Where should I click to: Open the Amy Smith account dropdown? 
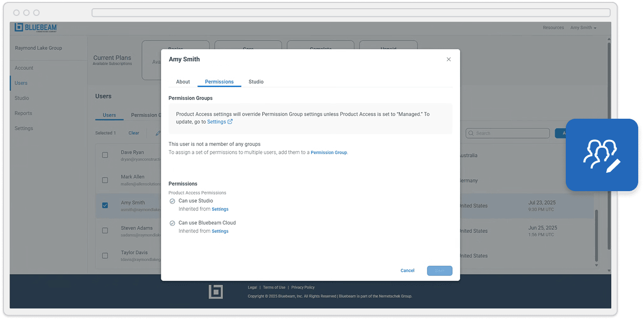583,28
